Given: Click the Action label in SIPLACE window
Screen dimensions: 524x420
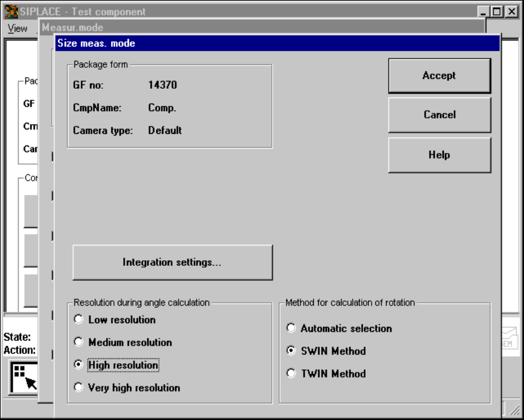Looking at the screenshot, I should [19, 350].
